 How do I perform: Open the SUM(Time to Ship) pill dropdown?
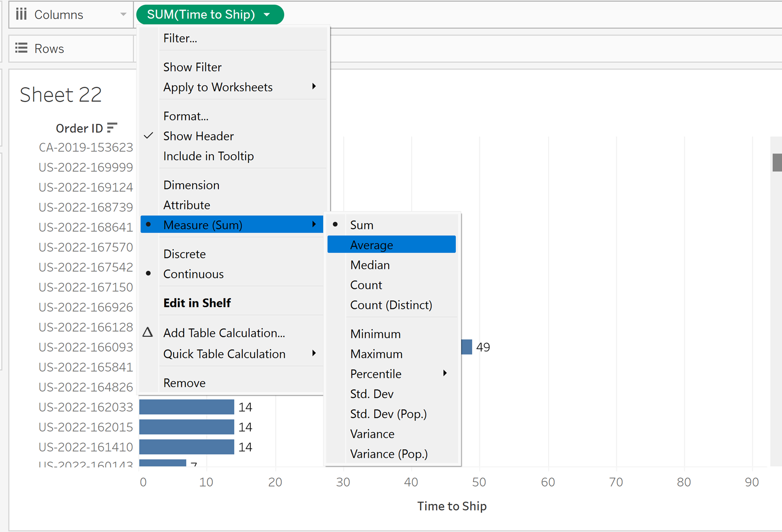267,15
